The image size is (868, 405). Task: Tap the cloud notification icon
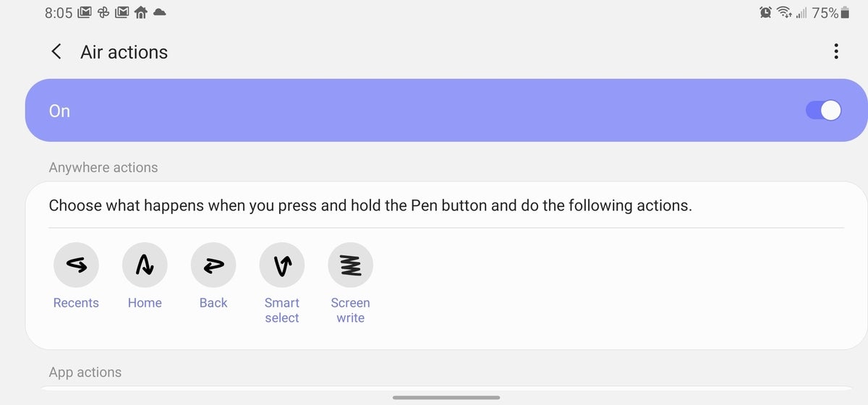click(x=160, y=12)
